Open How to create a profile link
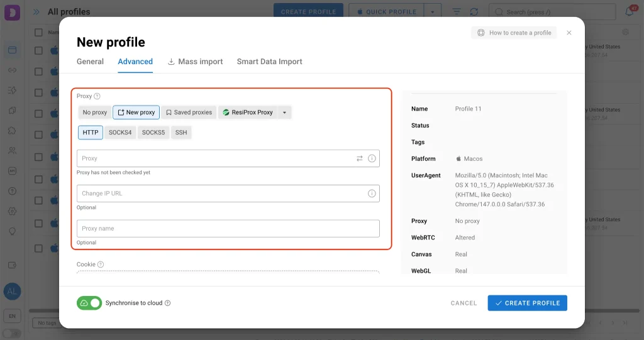644x340 pixels. (514, 33)
